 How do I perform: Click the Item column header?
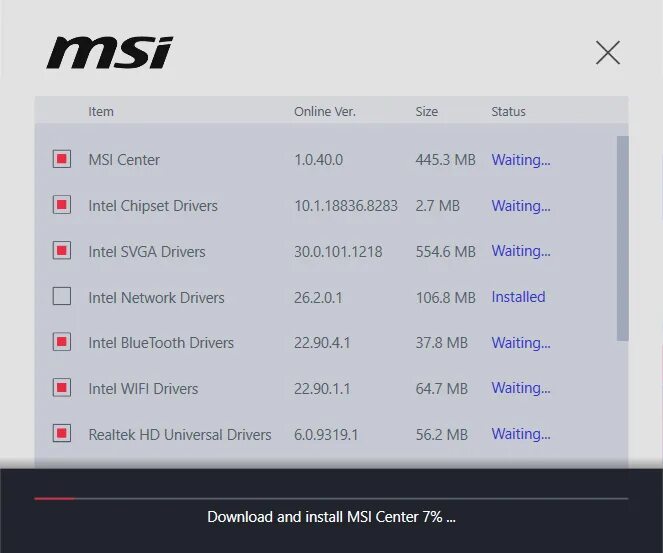pyautogui.click(x=101, y=112)
